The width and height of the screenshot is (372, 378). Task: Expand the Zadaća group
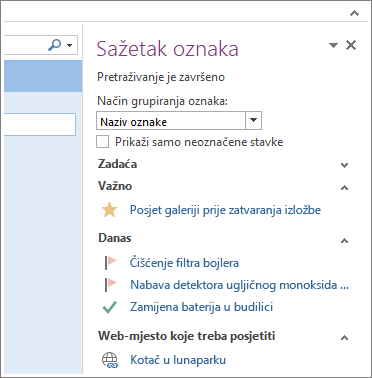pos(345,165)
